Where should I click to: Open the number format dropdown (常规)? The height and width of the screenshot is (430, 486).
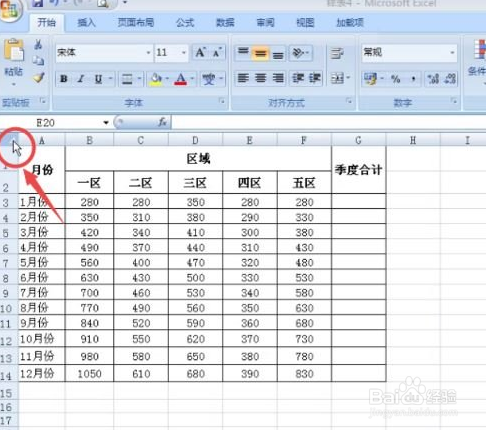point(452,52)
